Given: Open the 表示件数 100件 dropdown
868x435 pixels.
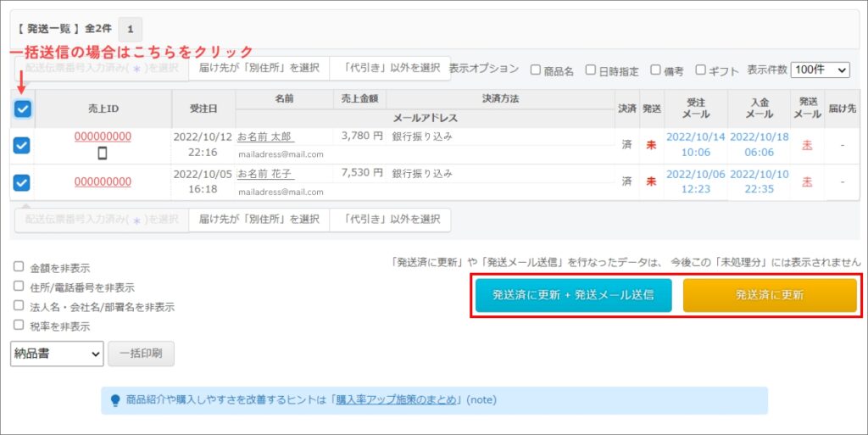Looking at the screenshot, I should [819, 70].
